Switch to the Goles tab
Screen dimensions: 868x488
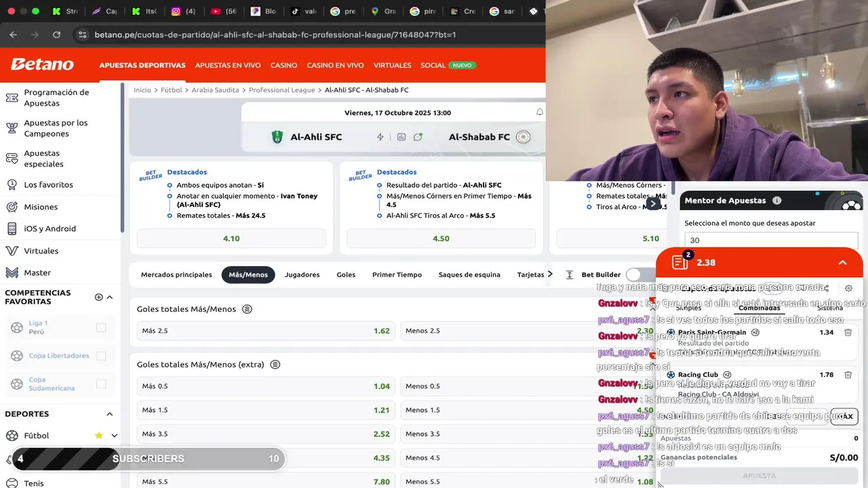point(346,274)
